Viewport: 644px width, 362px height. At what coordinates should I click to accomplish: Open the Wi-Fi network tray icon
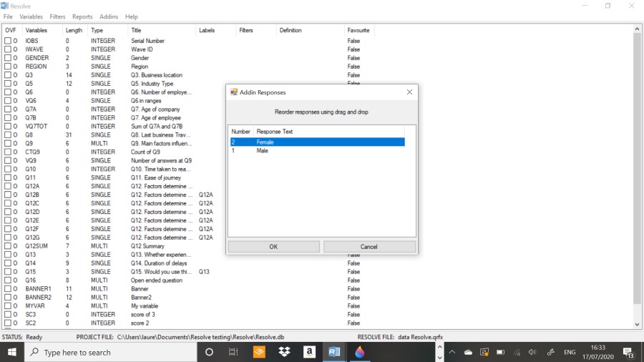tap(517, 352)
